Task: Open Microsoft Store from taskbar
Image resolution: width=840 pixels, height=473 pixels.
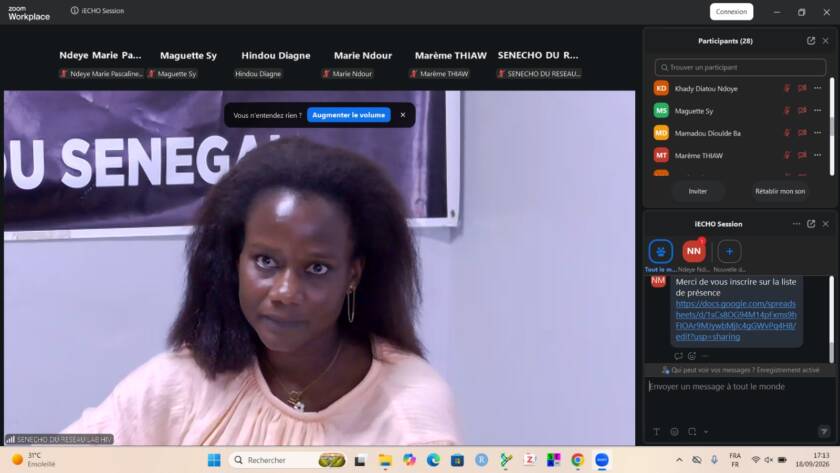Action: [457, 460]
